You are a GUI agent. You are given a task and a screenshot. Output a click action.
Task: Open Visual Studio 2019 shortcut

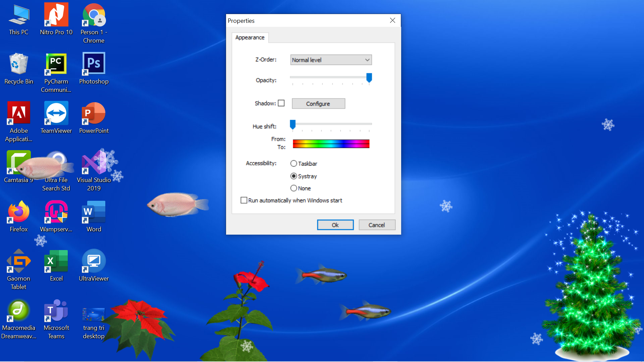click(x=94, y=171)
